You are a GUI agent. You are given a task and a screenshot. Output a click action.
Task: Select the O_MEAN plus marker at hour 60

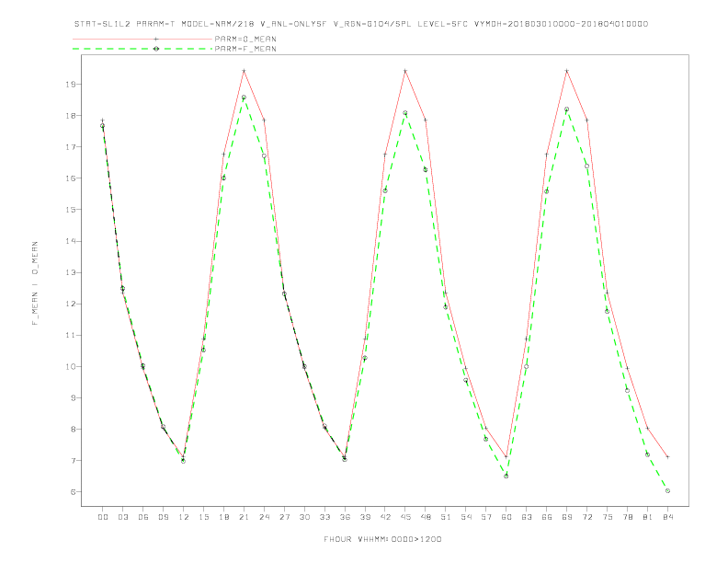tap(506, 457)
